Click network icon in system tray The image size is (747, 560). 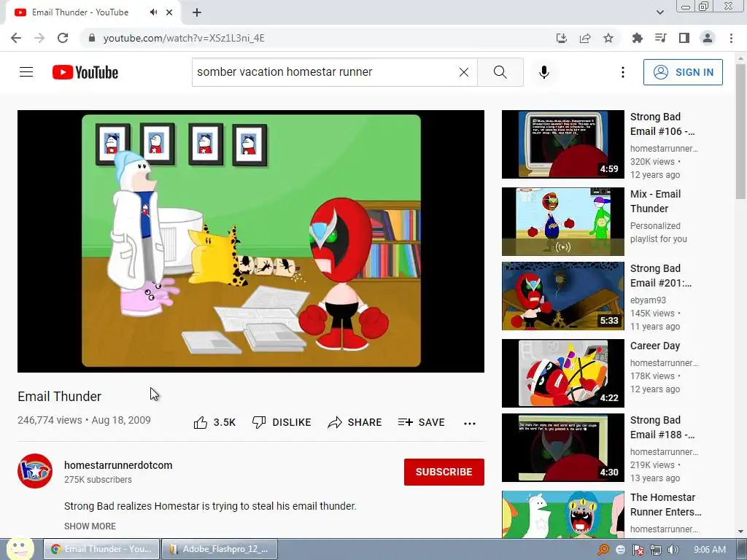656,550
